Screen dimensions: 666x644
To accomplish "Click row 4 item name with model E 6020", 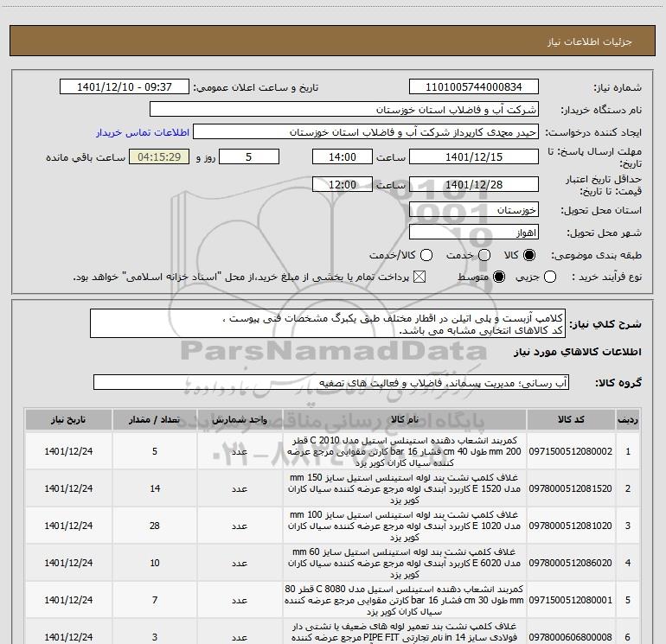I will click(x=405, y=563).
